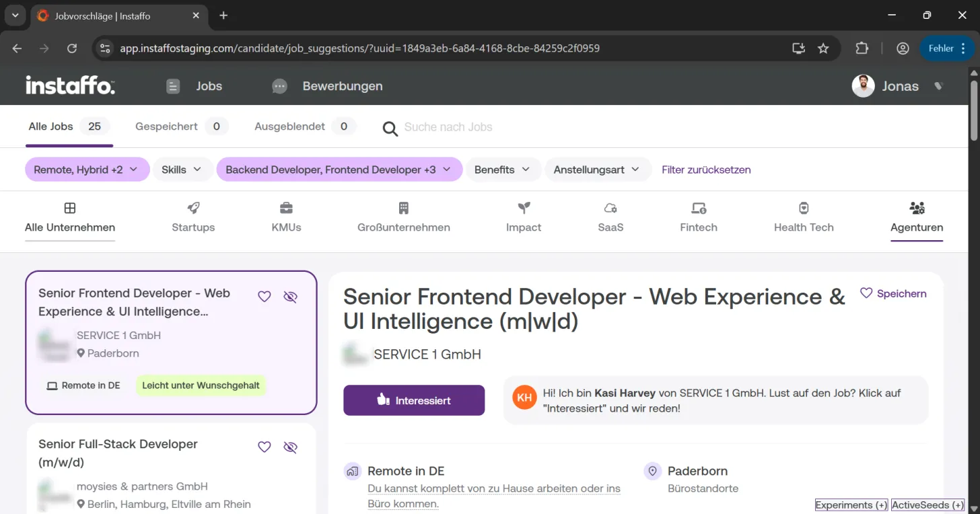
Task: Open the browser profile icon
Action: point(903,48)
